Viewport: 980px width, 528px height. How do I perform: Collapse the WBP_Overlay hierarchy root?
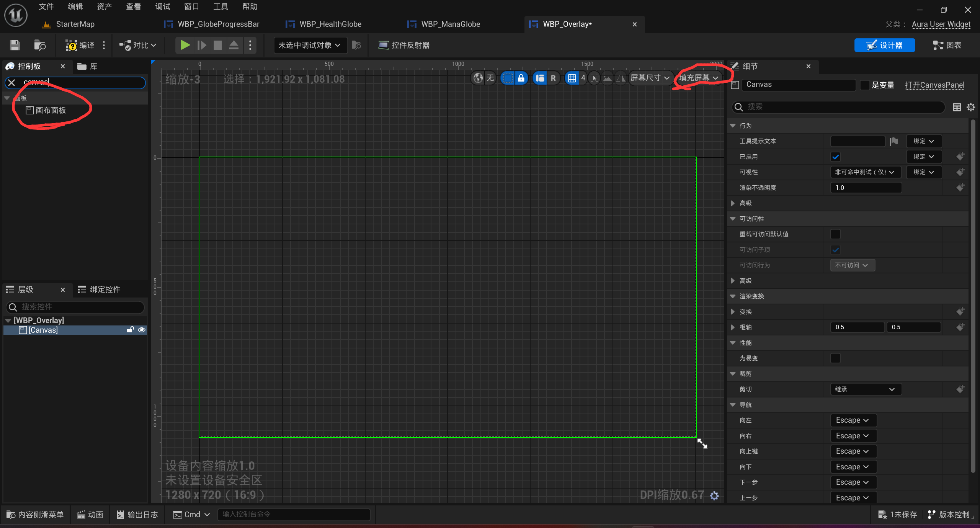pos(8,320)
